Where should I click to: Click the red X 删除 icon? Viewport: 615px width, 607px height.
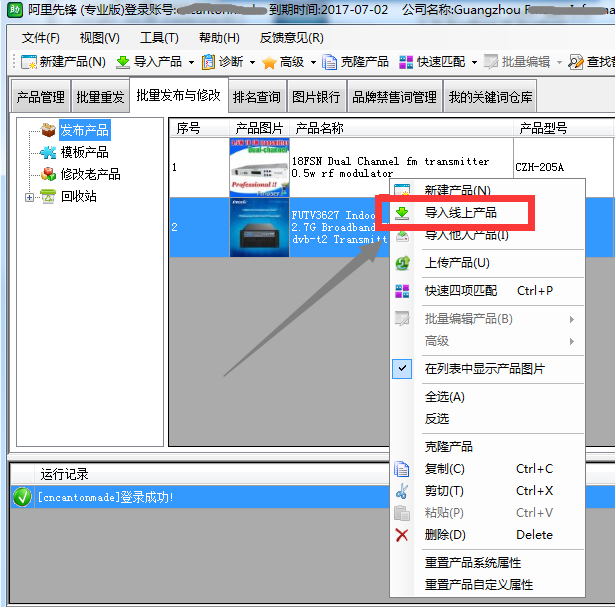tap(402, 535)
